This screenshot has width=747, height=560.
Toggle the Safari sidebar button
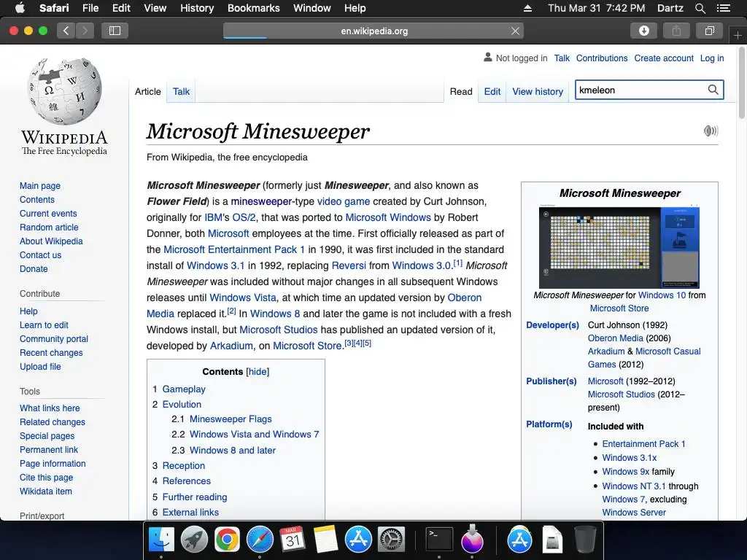pos(115,31)
